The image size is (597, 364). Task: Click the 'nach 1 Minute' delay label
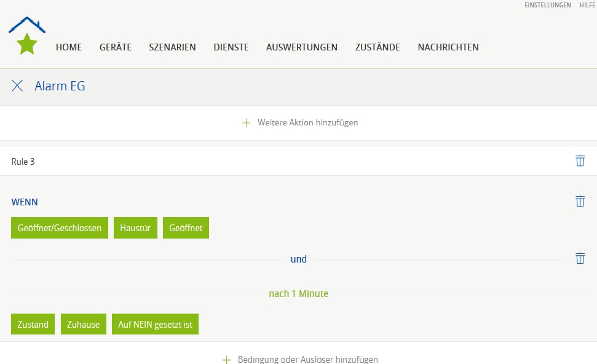[299, 293]
